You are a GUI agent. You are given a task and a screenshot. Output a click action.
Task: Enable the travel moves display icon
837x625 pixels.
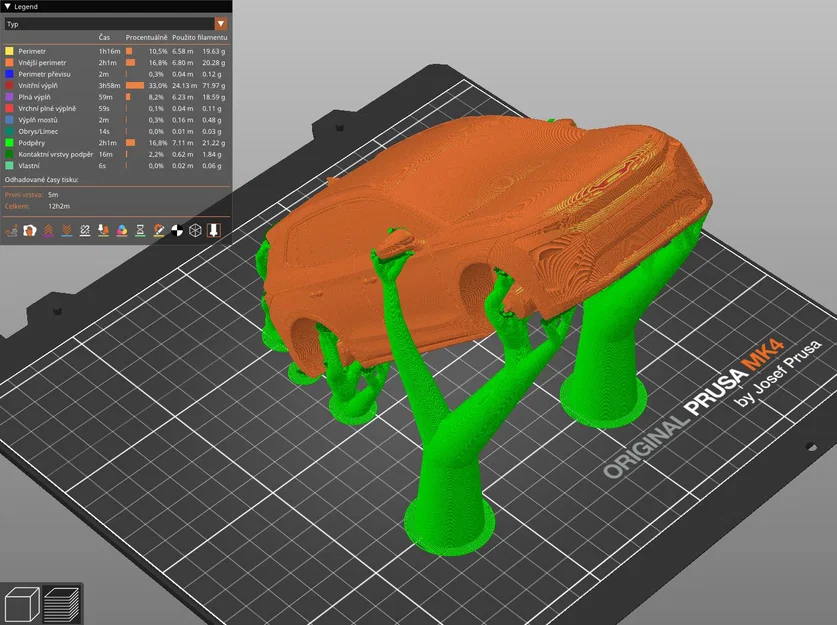pyautogui.click(x=11, y=230)
